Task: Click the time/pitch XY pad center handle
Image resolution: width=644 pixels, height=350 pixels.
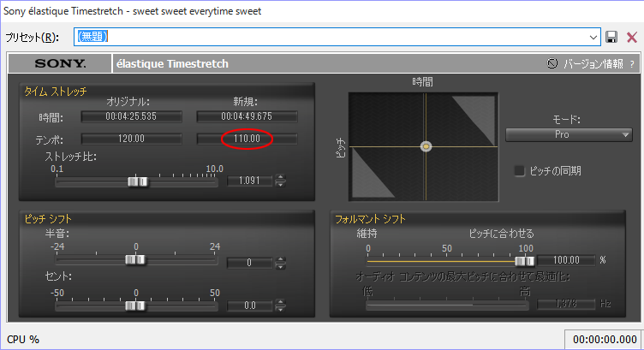Action: point(426,146)
